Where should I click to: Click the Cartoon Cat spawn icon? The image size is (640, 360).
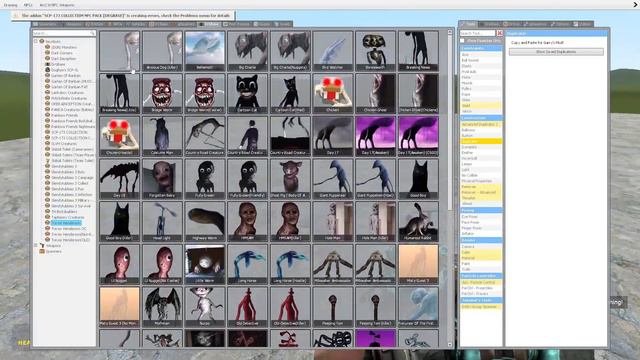coord(247,93)
